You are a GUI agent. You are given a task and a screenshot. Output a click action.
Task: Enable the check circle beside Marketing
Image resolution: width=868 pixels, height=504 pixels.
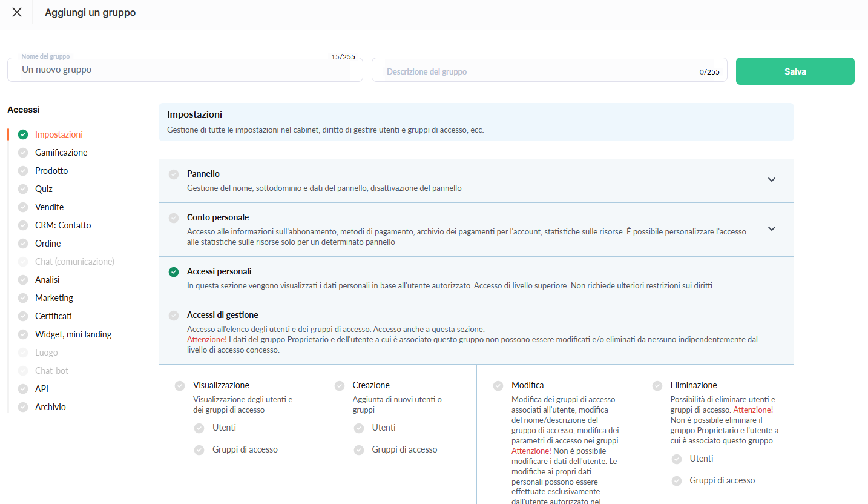click(23, 298)
